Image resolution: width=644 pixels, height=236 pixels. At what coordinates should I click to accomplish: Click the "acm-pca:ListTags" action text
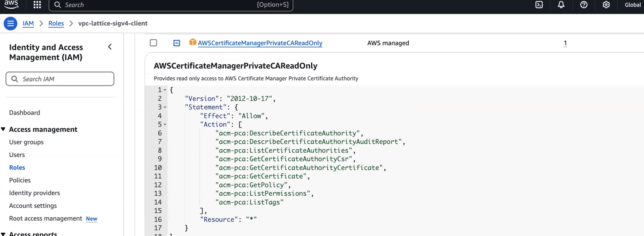point(249,202)
